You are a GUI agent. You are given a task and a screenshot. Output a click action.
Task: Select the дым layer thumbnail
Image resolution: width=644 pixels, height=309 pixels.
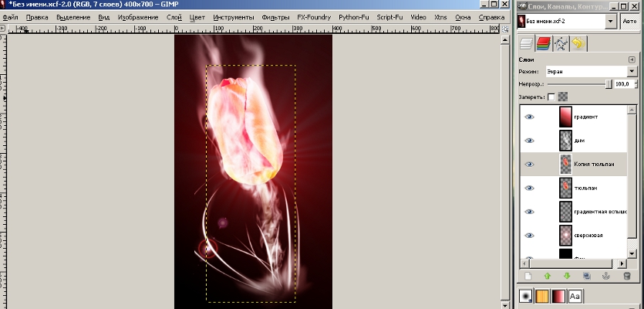[x=565, y=141]
